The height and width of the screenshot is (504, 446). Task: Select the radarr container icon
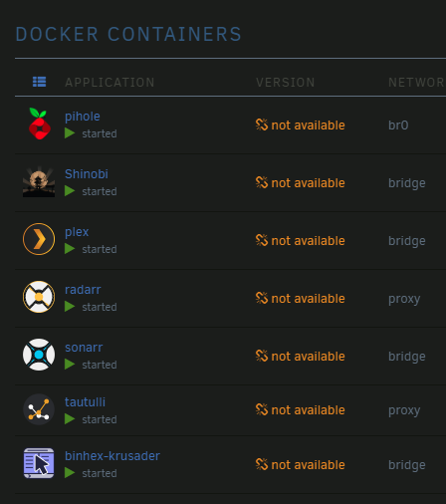coord(39,297)
